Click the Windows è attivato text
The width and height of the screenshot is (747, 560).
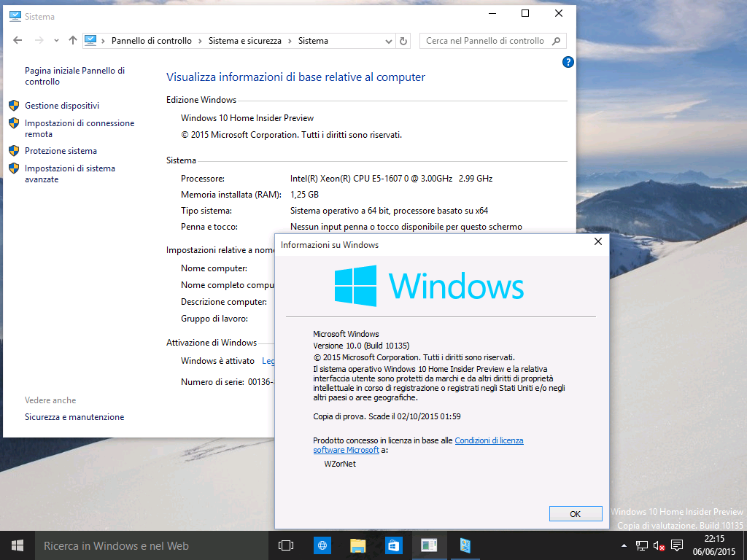(217, 361)
